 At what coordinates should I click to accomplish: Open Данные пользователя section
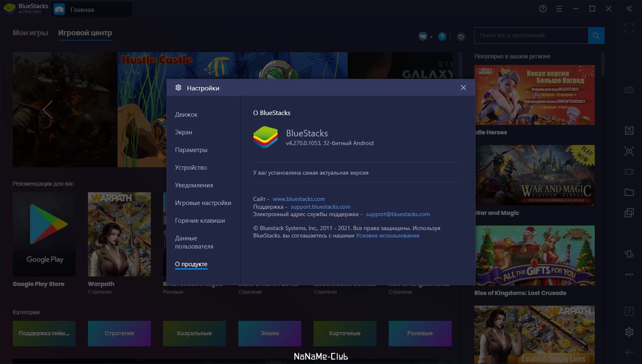[x=194, y=242]
